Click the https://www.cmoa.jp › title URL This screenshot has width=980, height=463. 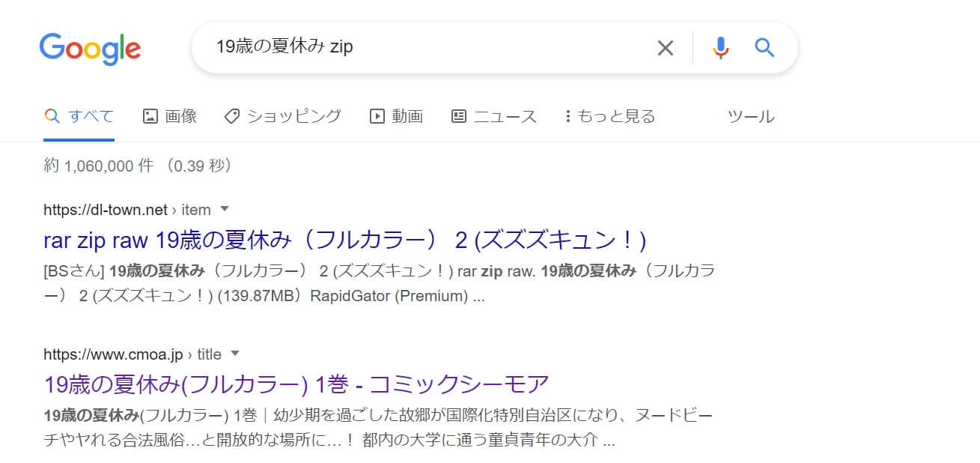pos(133,354)
